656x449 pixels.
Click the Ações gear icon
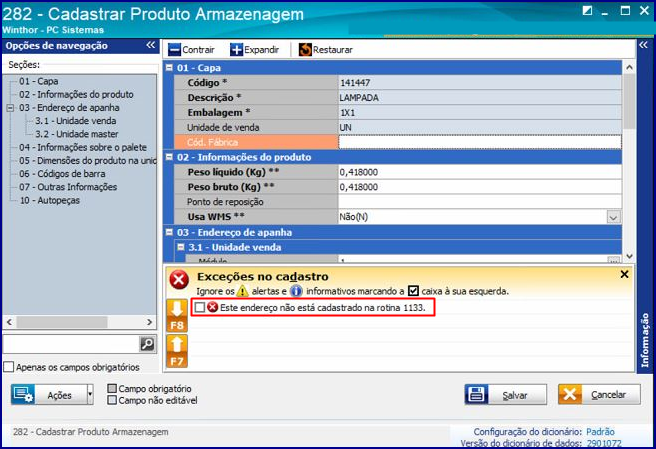23,395
